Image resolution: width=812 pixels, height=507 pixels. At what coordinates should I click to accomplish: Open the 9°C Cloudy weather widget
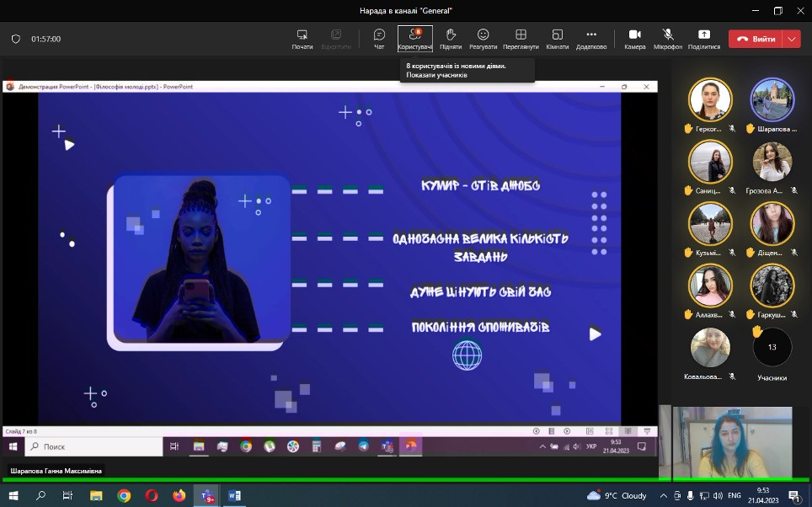[617, 495]
